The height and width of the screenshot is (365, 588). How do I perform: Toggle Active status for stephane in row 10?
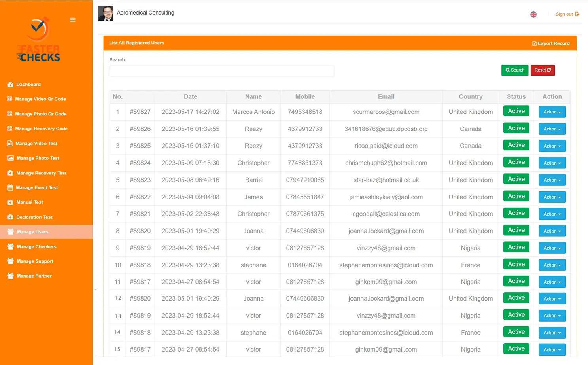pos(516,264)
